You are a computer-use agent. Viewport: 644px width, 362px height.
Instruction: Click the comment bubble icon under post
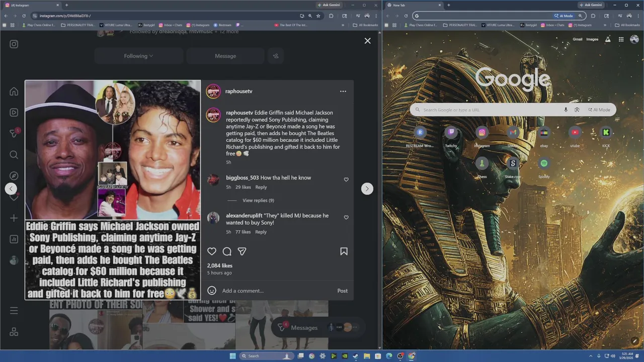pos(227,251)
